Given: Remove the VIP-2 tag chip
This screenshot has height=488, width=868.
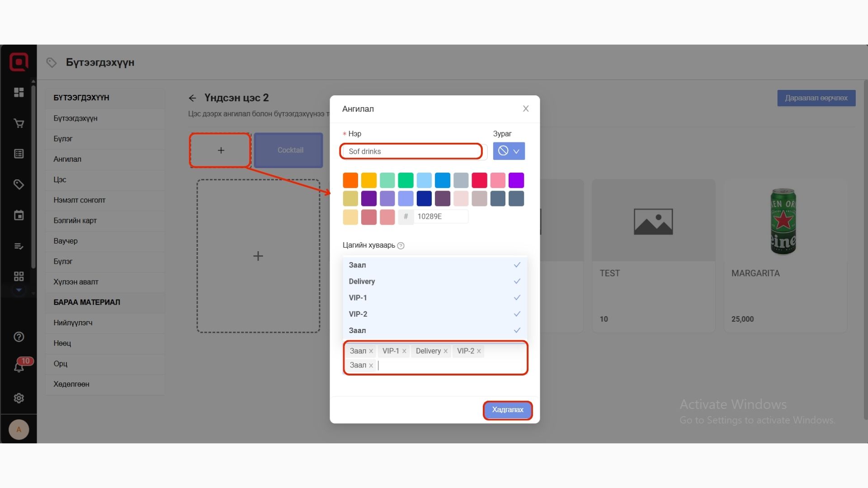Looking at the screenshot, I should (479, 351).
